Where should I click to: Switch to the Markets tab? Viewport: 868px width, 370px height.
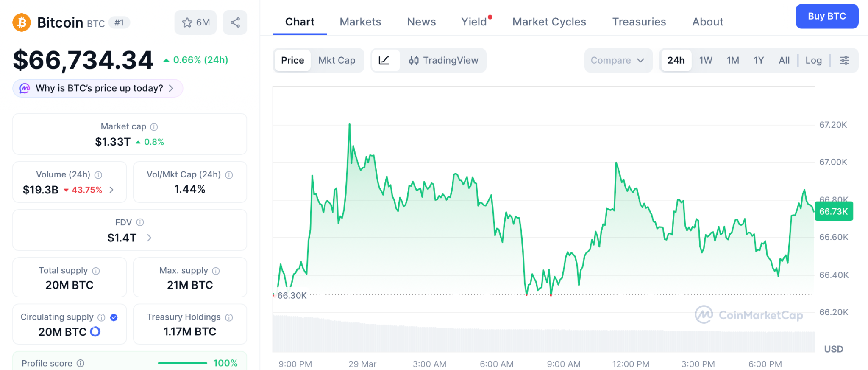(x=360, y=22)
